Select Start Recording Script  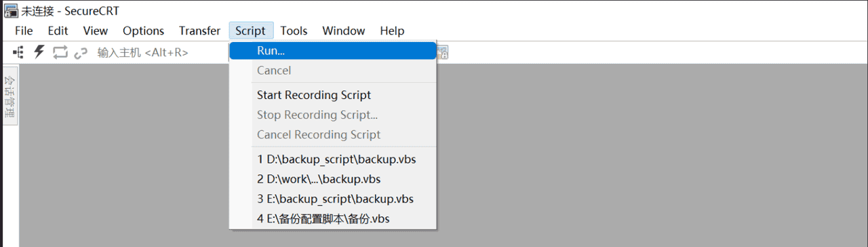[x=333, y=95]
